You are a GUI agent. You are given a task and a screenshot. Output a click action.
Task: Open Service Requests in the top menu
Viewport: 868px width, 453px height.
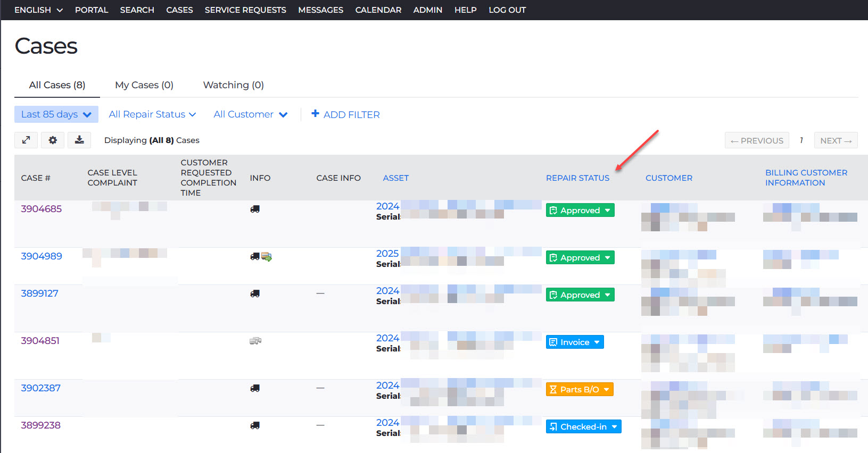point(245,10)
